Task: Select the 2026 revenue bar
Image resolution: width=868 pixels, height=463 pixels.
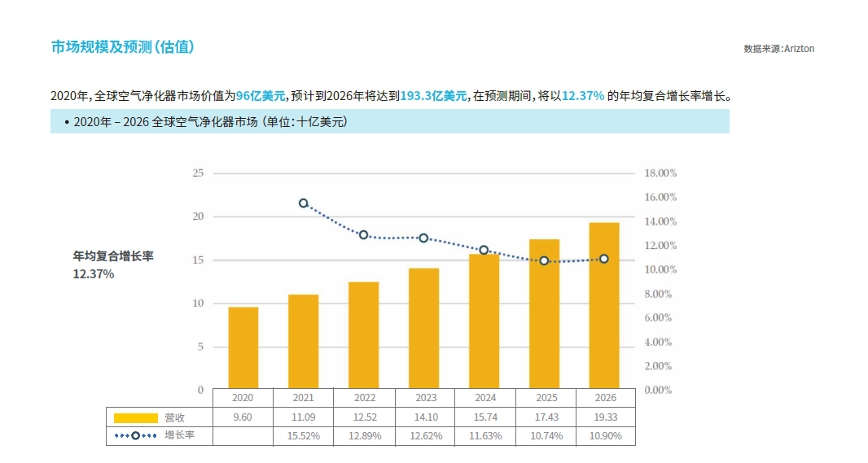Action: [x=603, y=305]
